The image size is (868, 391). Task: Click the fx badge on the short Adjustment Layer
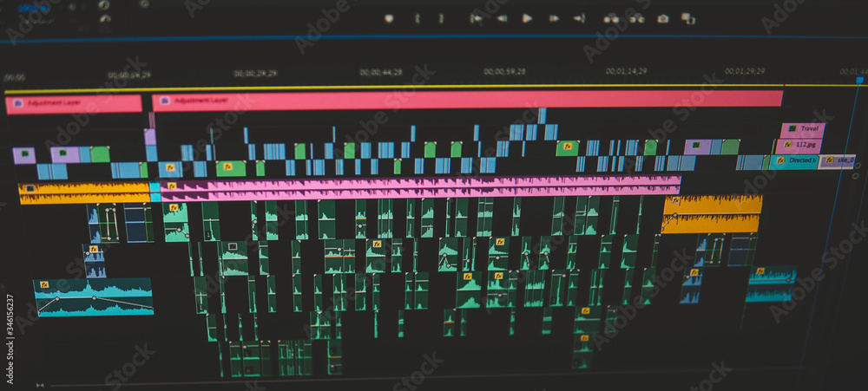point(17,103)
